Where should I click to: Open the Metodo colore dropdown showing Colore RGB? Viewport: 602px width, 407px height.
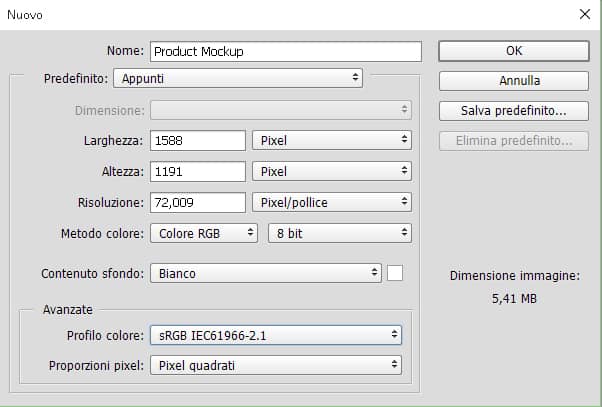point(205,233)
